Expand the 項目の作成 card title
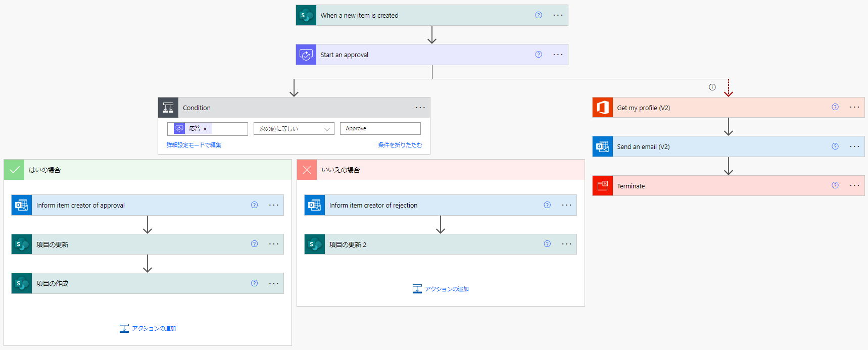 click(52, 284)
